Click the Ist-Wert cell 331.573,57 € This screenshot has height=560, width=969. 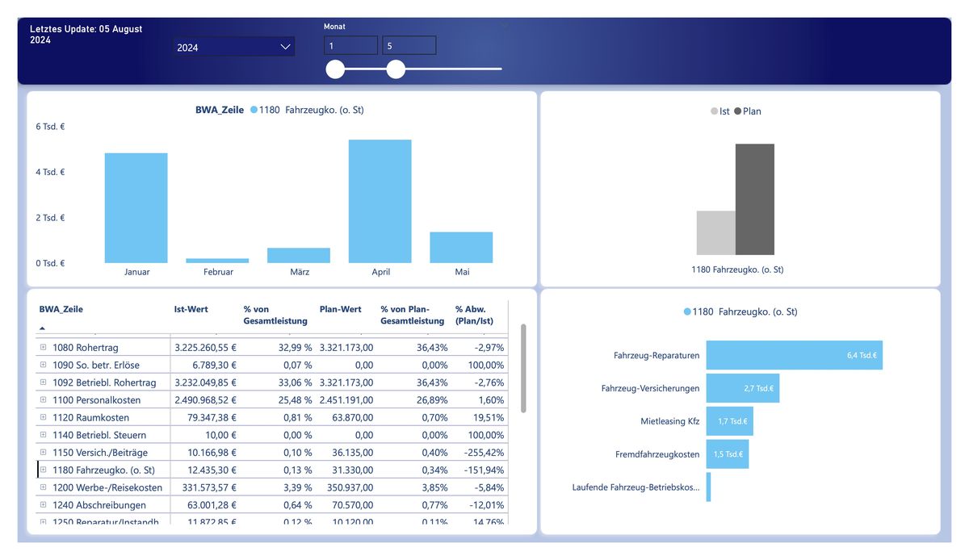(x=208, y=487)
